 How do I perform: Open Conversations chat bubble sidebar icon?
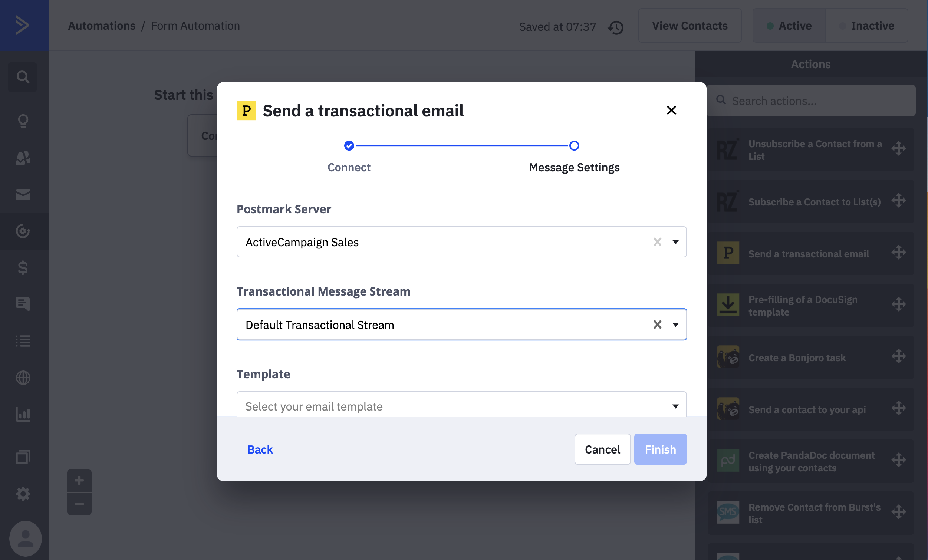coord(23,303)
